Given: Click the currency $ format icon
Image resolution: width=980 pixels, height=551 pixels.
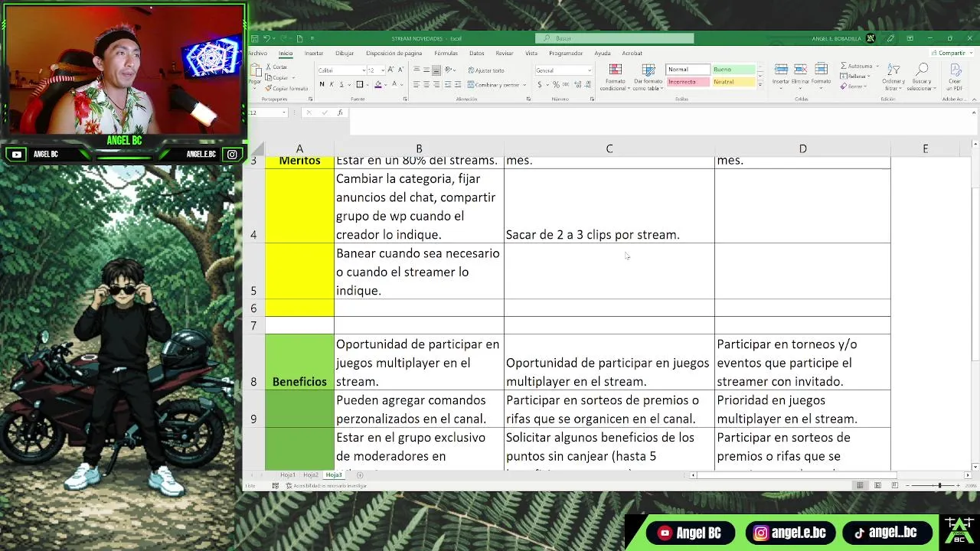Looking at the screenshot, I should pos(540,84).
